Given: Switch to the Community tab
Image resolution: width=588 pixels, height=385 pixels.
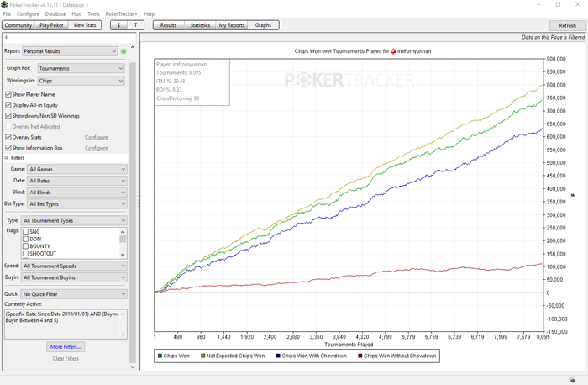Looking at the screenshot, I should click(18, 25).
